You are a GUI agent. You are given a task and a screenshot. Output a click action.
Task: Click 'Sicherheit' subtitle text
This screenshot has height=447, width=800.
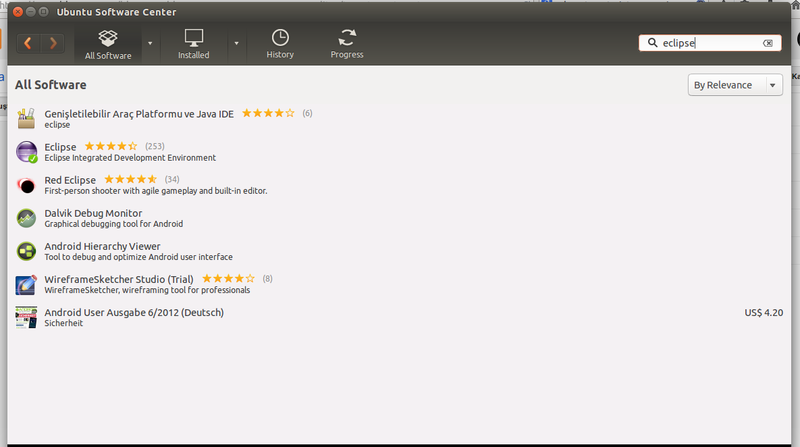(64, 324)
